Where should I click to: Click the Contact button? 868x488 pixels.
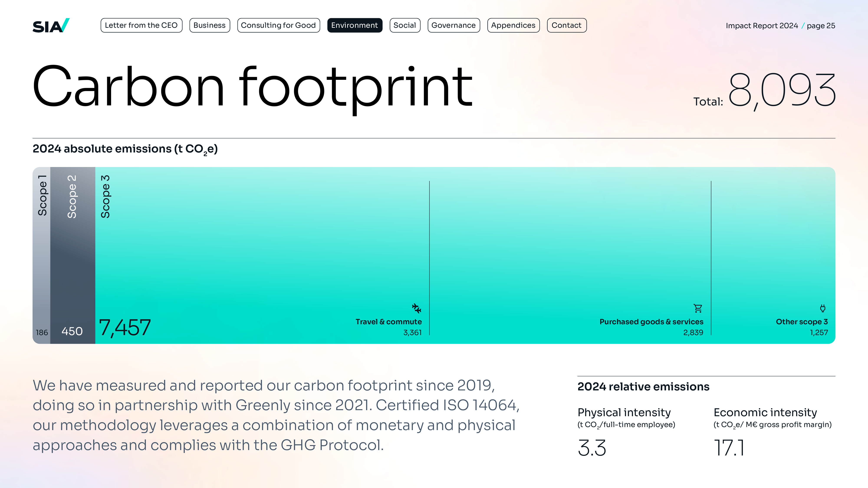coord(566,25)
